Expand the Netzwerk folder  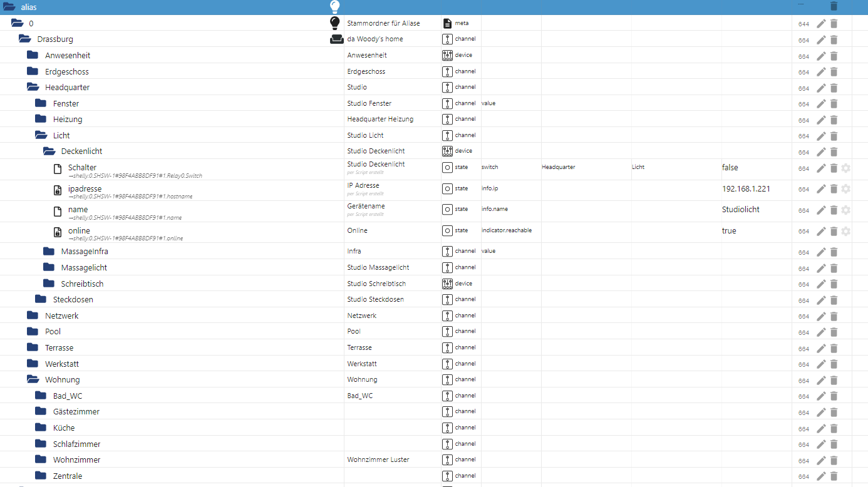[x=33, y=315]
